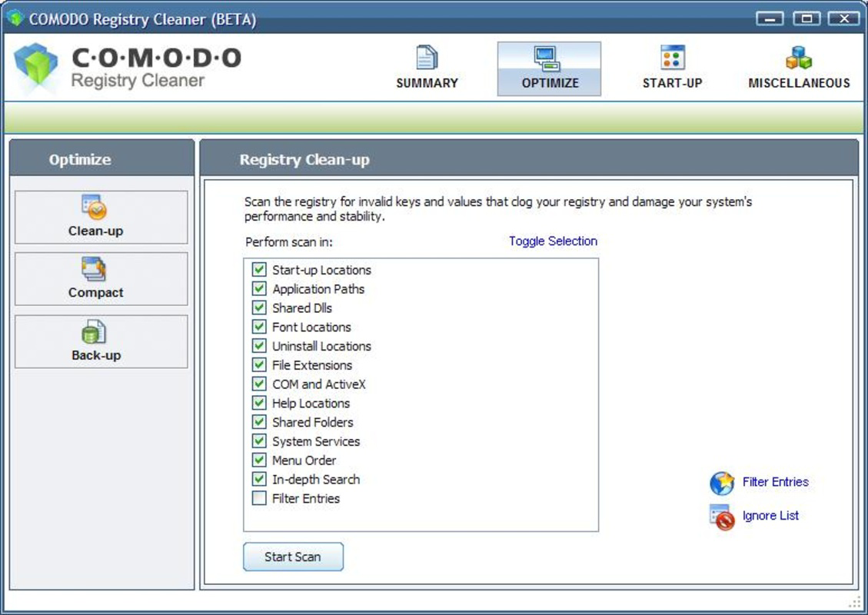Open the Start-up section icon
Screen dimensions: 868x615
[x=673, y=57]
